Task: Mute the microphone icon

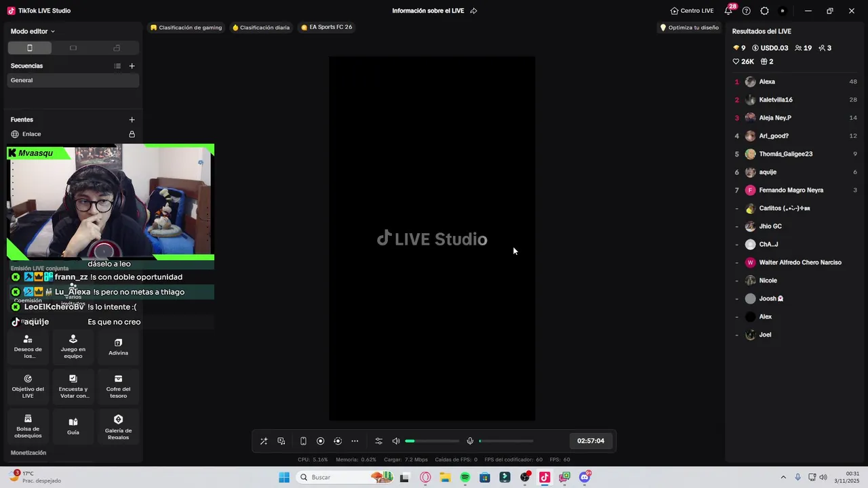Action: point(470,441)
